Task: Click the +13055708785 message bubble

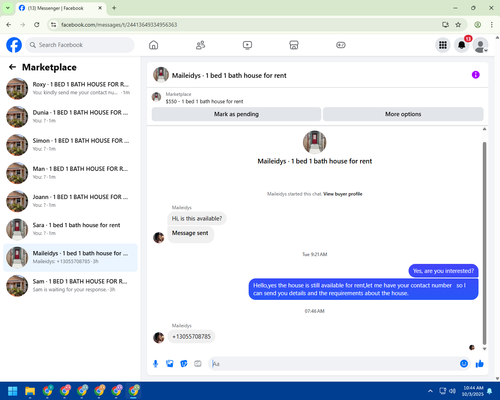Action: (x=191, y=337)
